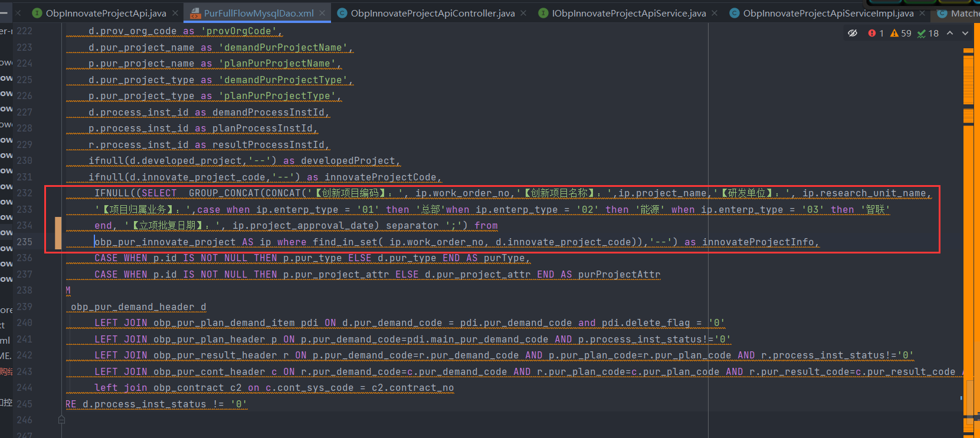
Task: Open the orange warning indicator showing 59
Action: [x=901, y=34]
